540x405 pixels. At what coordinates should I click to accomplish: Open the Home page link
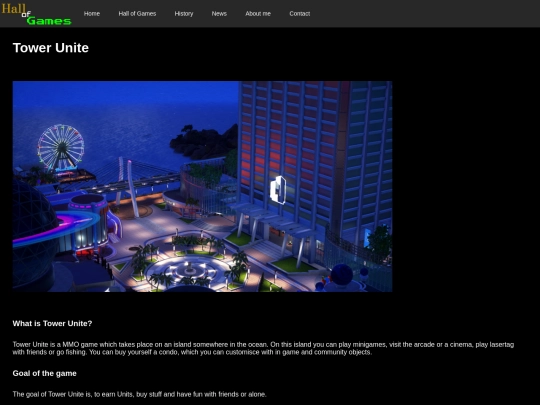click(92, 14)
